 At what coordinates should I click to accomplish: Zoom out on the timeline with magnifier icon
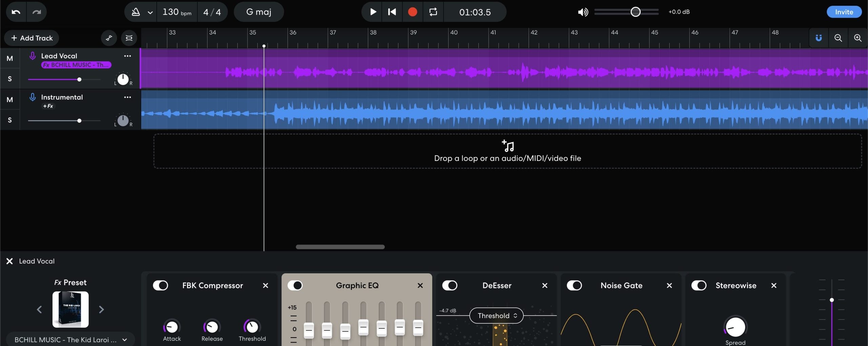point(838,38)
